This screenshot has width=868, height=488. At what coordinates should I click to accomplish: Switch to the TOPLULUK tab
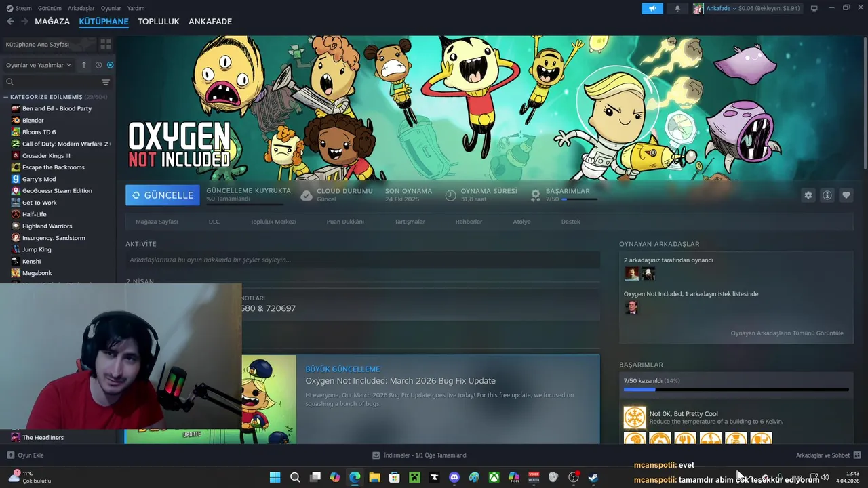point(159,22)
